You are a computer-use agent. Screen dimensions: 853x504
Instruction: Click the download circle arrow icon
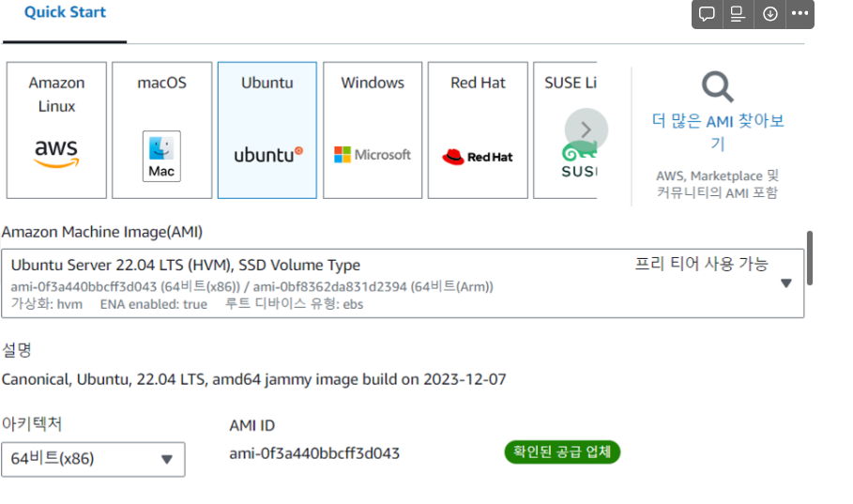click(769, 13)
